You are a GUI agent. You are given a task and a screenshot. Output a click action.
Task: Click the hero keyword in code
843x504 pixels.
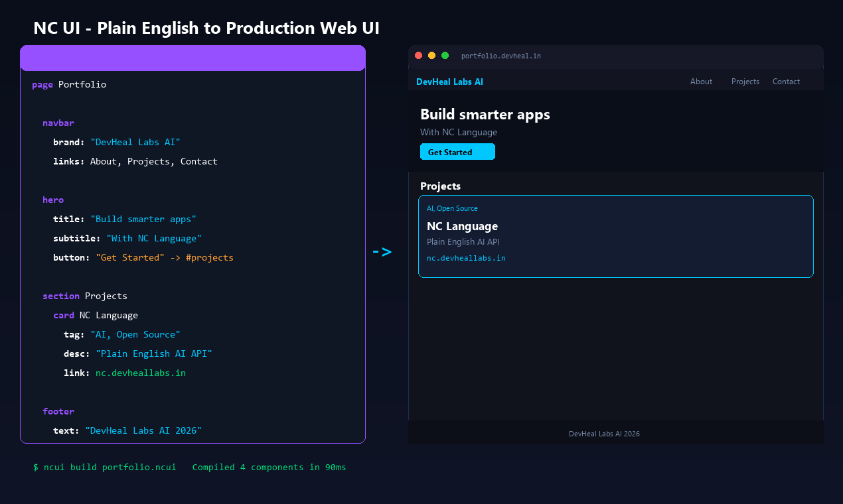tap(53, 200)
